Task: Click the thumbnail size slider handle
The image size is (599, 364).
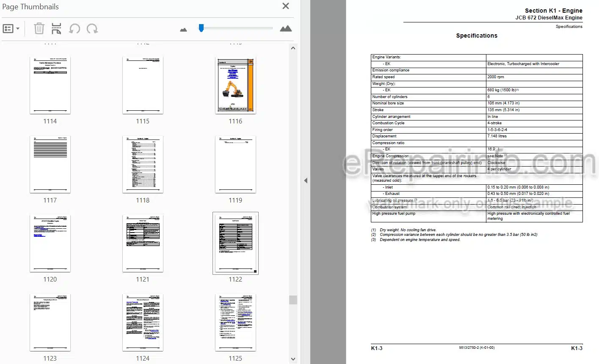Action: 201,28
